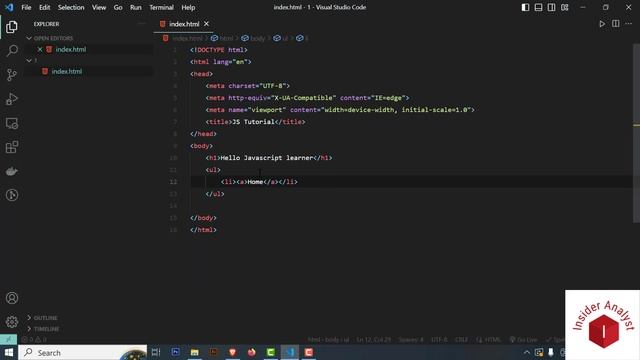Viewport: 640px width, 360px height.
Task: Open the Remote Explorer view
Action: point(12,123)
